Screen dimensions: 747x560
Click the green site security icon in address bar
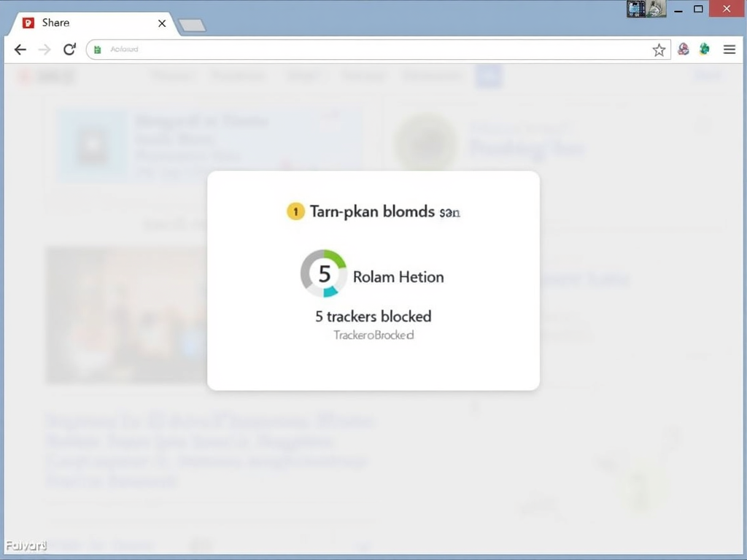tap(98, 50)
